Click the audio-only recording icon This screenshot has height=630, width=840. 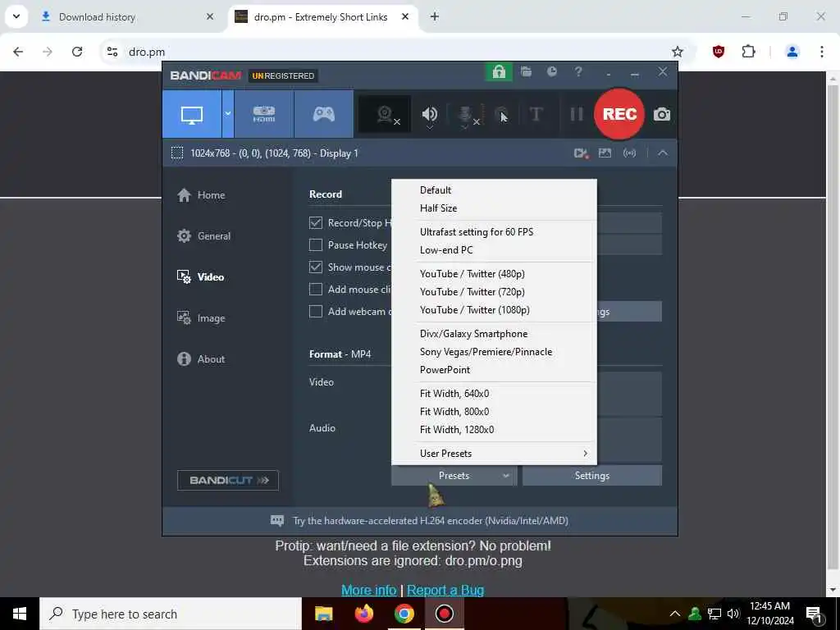(629, 153)
